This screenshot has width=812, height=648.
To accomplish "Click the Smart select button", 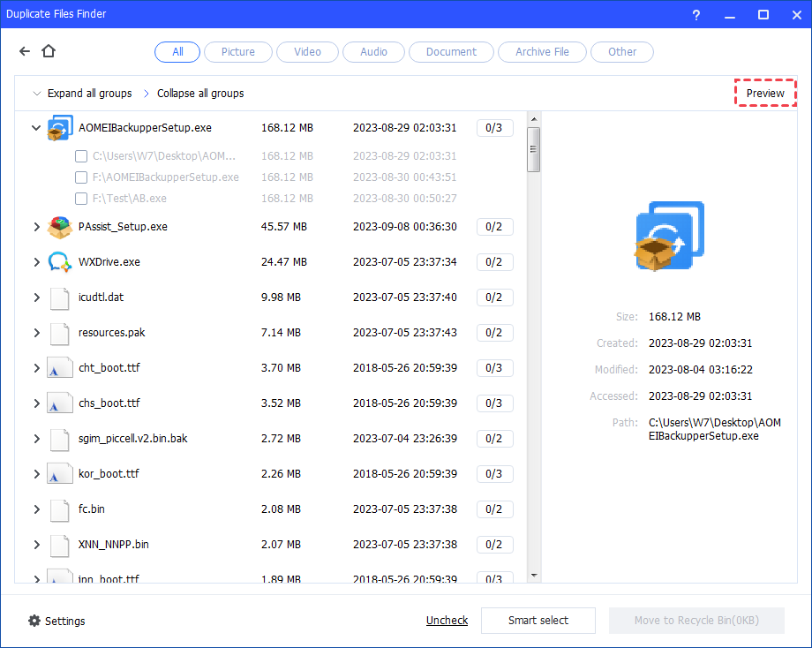I will tap(538, 621).
